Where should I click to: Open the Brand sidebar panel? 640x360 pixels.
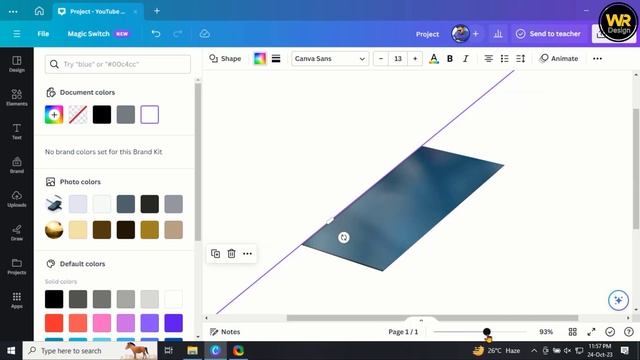[17, 165]
